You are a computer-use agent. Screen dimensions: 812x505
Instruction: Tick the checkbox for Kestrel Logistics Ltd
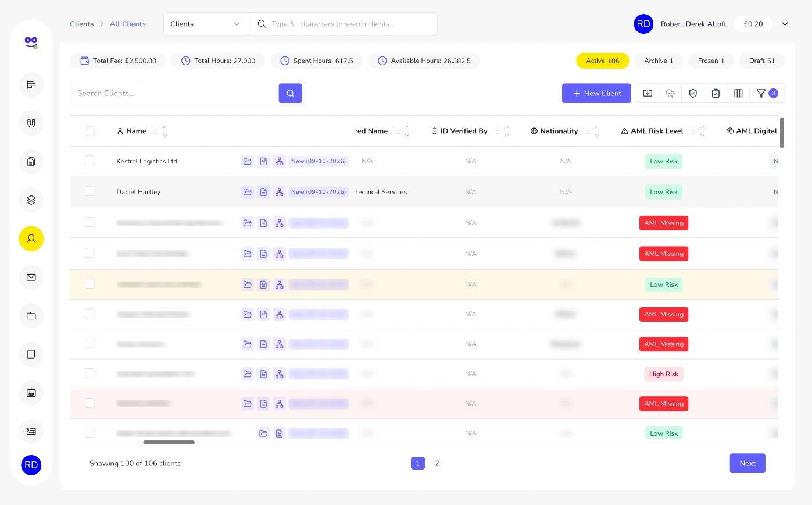click(90, 161)
